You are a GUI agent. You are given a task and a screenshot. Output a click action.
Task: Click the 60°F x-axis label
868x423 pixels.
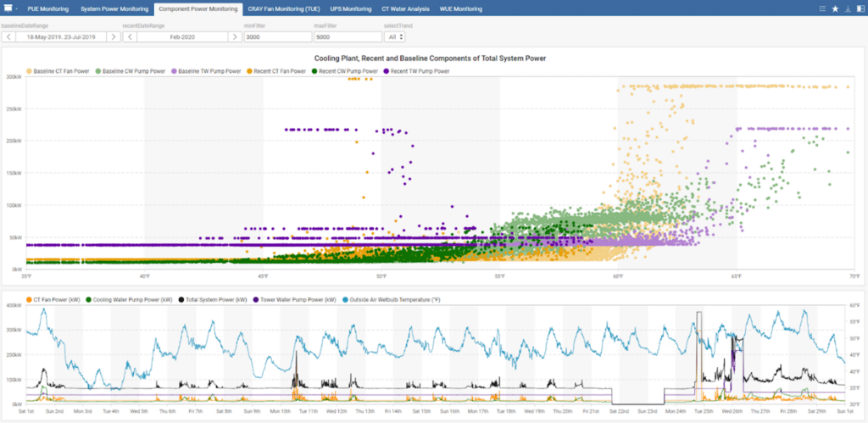(618, 276)
